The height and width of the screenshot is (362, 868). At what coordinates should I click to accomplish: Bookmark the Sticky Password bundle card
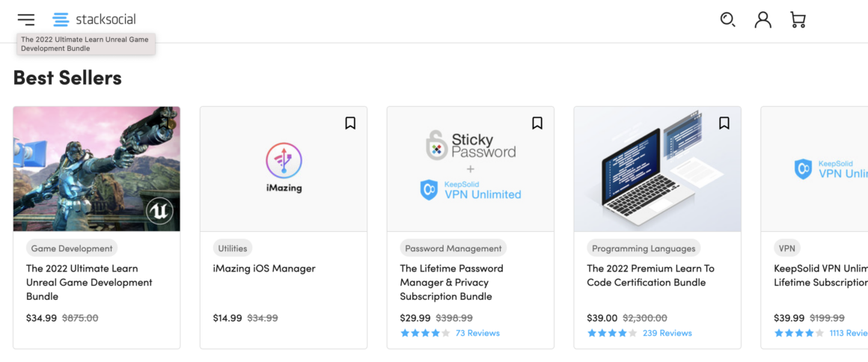tap(537, 123)
